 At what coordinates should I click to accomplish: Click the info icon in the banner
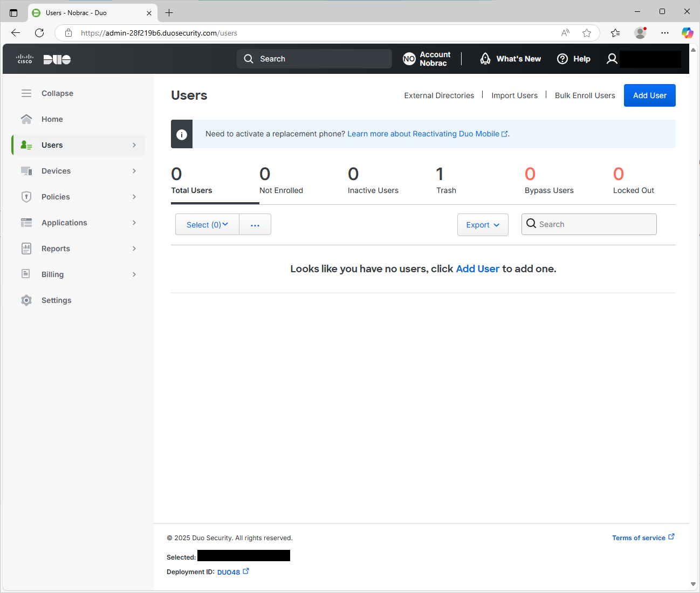[182, 134]
